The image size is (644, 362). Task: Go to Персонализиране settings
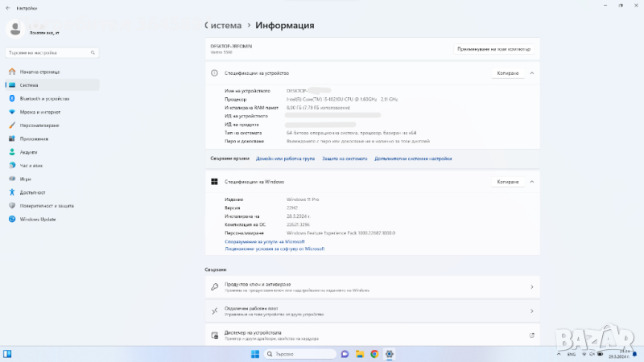coord(39,125)
